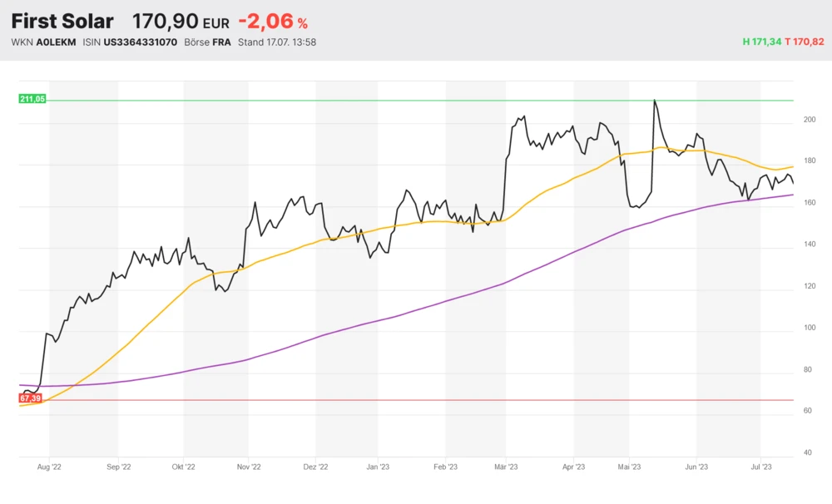Click the First Solar stock title
Screen dimensions: 832x504
point(62,22)
